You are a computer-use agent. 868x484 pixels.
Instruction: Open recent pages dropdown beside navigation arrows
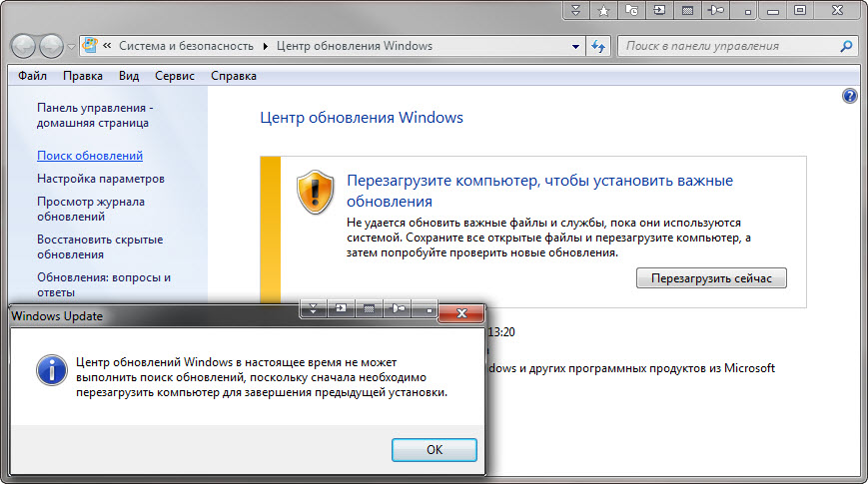[71, 47]
